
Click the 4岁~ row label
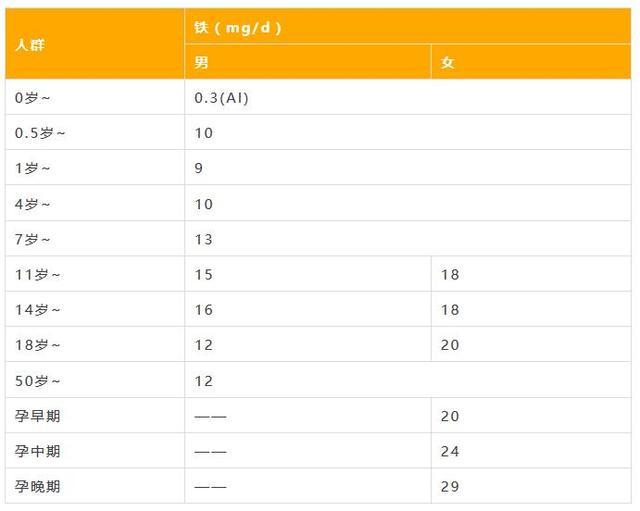pyautogui.click(x=33, y=204)
